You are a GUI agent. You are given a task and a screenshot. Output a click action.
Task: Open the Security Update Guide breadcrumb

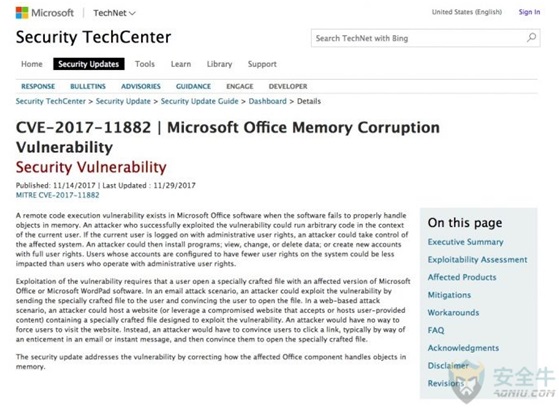199,101
